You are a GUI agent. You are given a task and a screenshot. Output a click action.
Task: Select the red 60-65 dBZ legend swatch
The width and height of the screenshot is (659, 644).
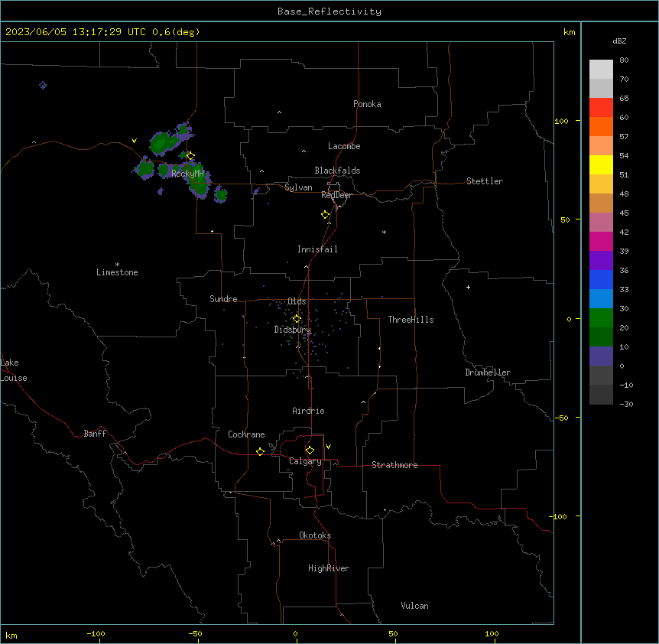601,108
